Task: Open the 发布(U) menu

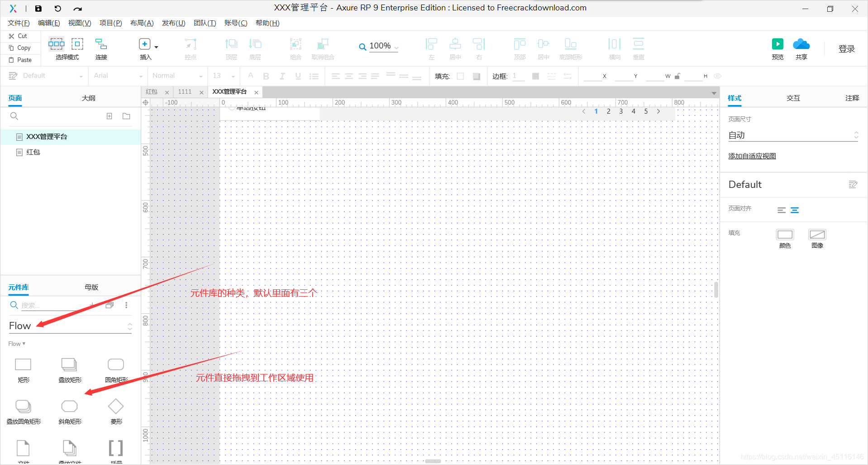Action: (173, 23)
